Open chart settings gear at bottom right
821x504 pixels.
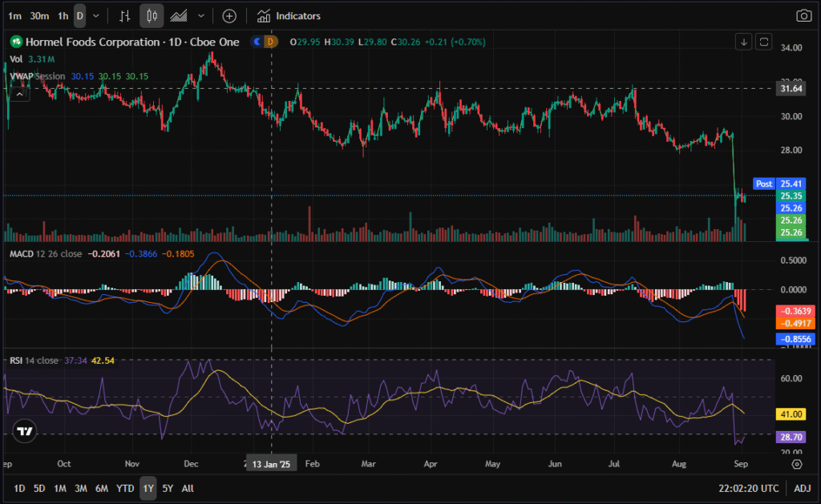click(x=797, y=464)
